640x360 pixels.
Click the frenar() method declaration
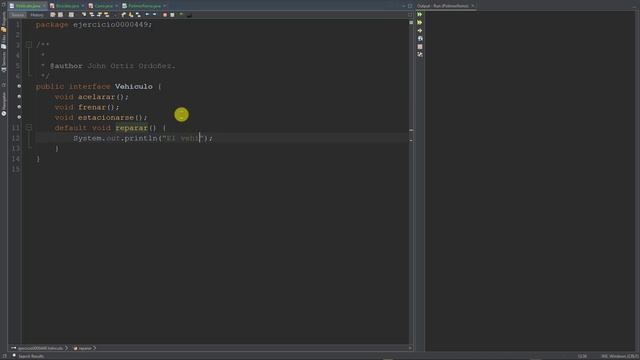pyautogui.click(x=87, y=107)
